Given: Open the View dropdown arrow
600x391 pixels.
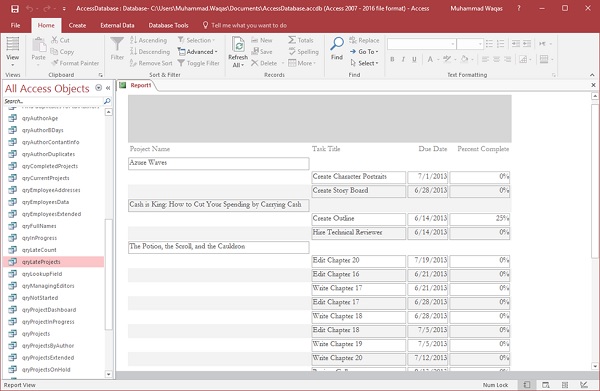Looking at the screenshot, I should point(13,65).
